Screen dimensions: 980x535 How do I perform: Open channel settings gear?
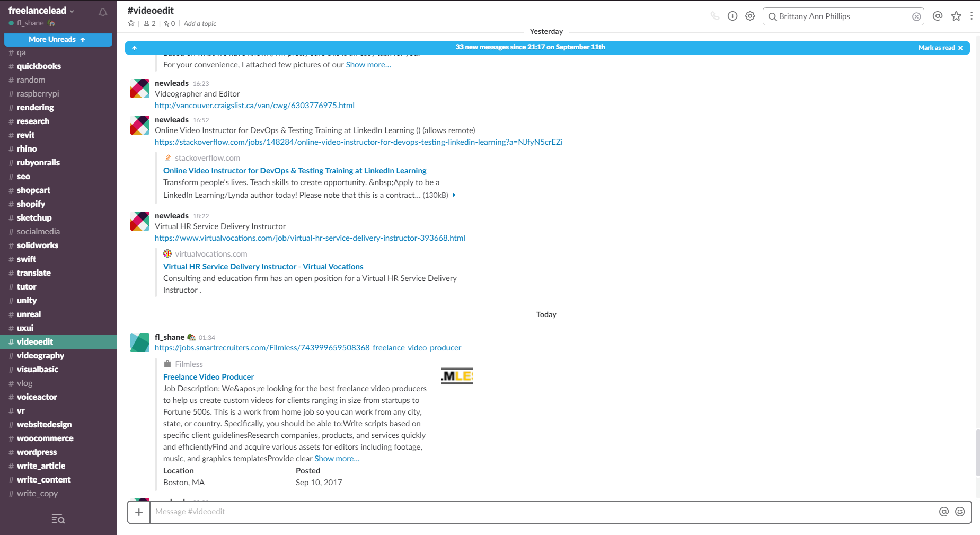pos(750,16)
